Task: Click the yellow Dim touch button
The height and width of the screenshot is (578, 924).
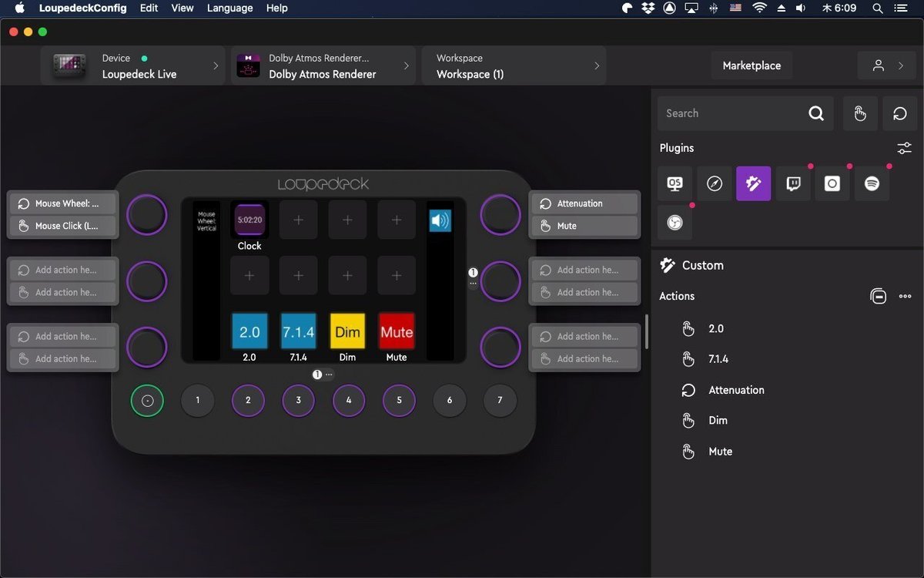Action: [x=347, y=331]
